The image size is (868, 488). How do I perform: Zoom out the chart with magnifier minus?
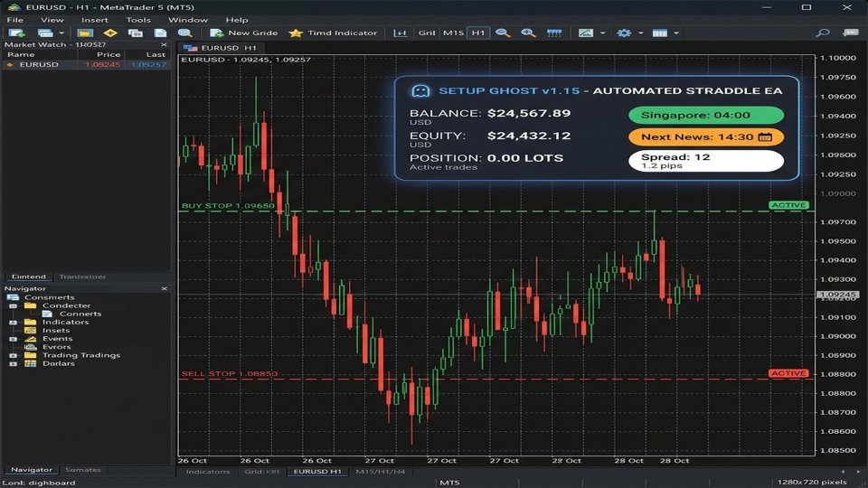(503, 33)
